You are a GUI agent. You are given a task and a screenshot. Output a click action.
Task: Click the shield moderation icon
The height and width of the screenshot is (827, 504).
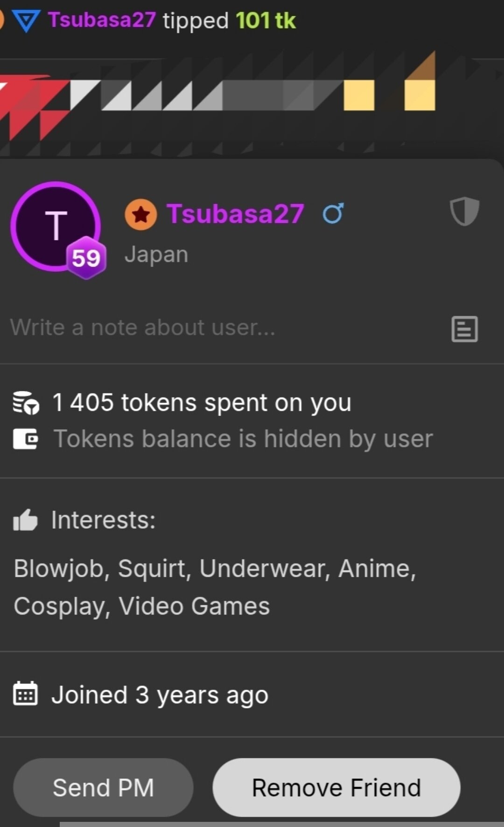coord(464,212)
